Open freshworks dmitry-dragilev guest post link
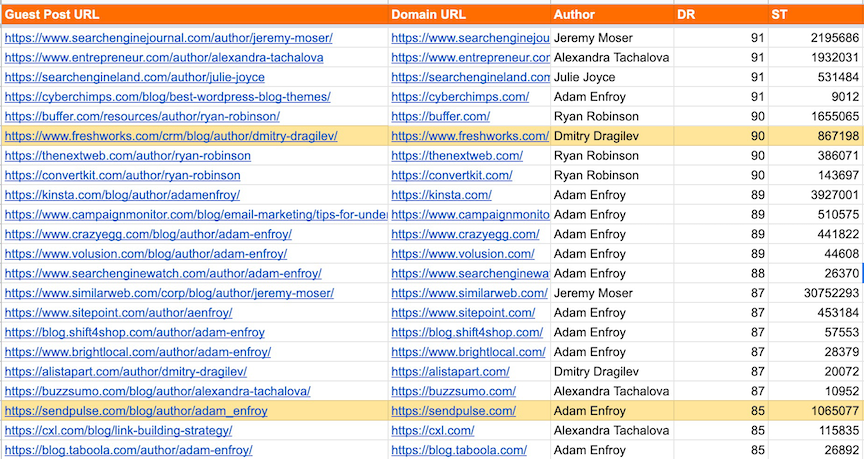Screen dimensions: 864x459 [x=171, y=136]
